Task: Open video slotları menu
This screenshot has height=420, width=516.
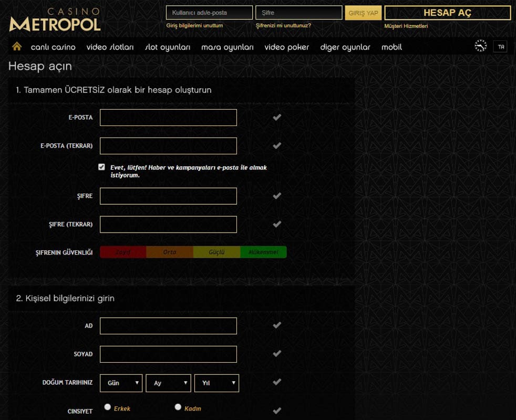Action: pyautogui.click(x=110, y=47)
